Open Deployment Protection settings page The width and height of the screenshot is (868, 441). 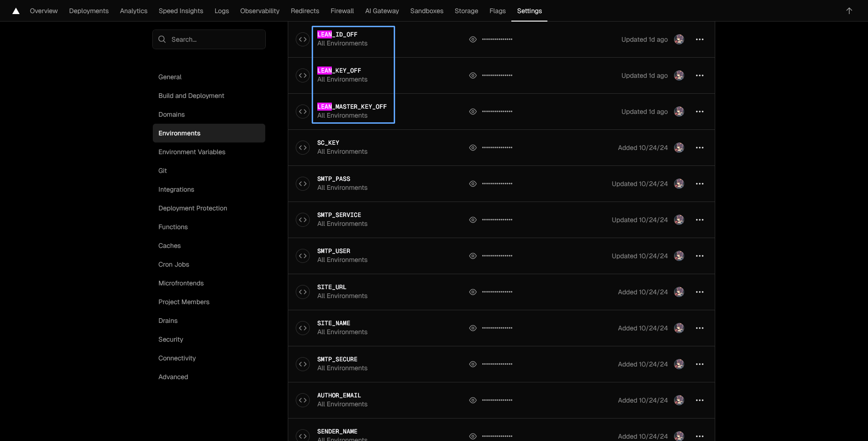point(193,208)
